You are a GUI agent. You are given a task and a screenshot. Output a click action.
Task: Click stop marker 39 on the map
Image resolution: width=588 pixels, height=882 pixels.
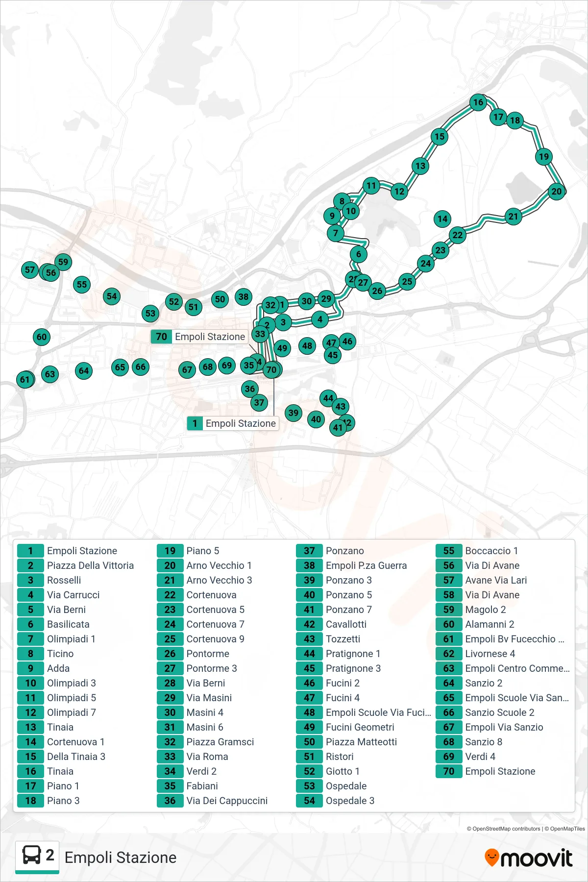tap(294, 413)
